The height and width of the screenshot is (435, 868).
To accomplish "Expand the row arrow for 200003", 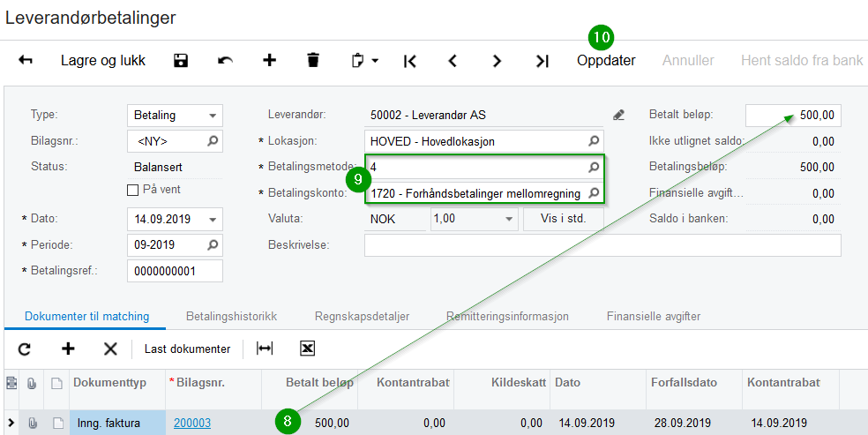I will [x=11, y=424].
